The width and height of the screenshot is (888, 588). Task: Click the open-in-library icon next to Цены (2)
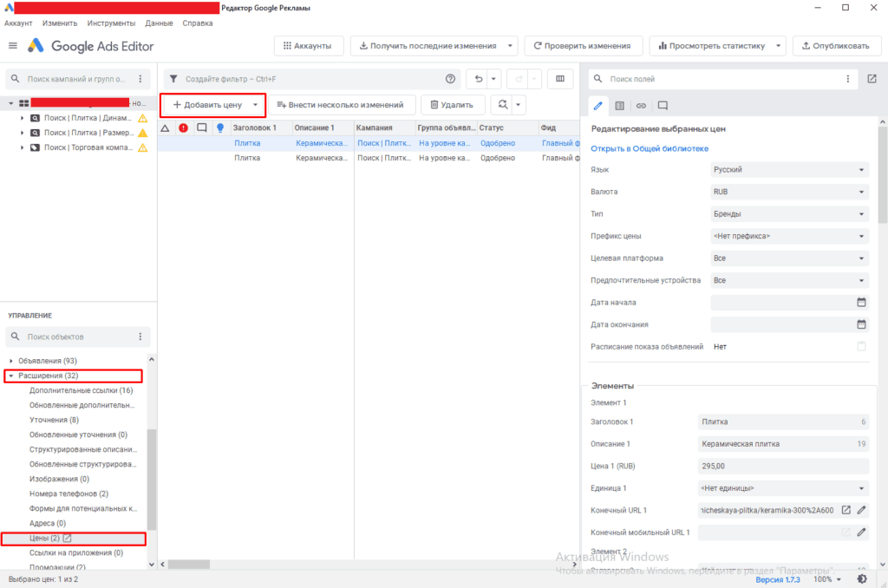pos(68,538)
